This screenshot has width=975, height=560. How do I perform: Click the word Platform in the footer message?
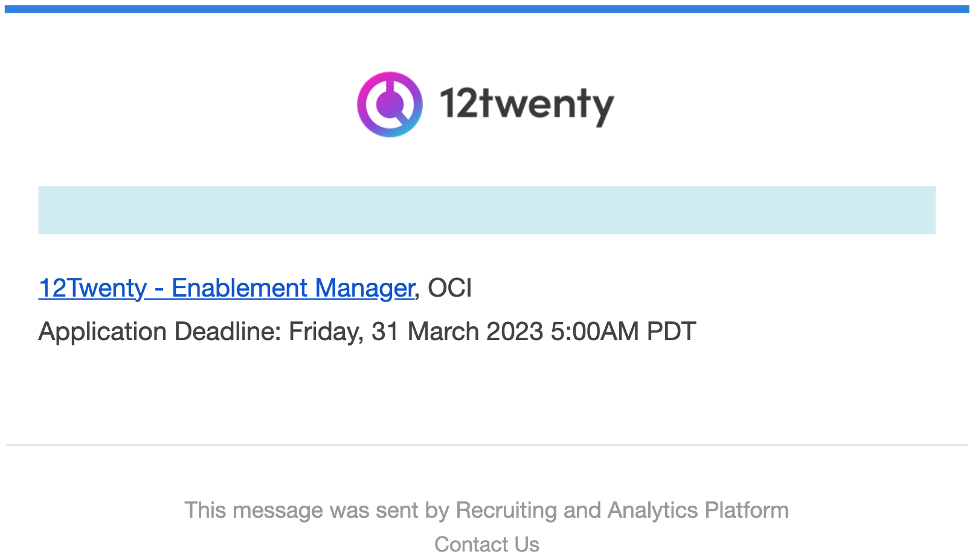pyautogui.click(x=747, y=510)
